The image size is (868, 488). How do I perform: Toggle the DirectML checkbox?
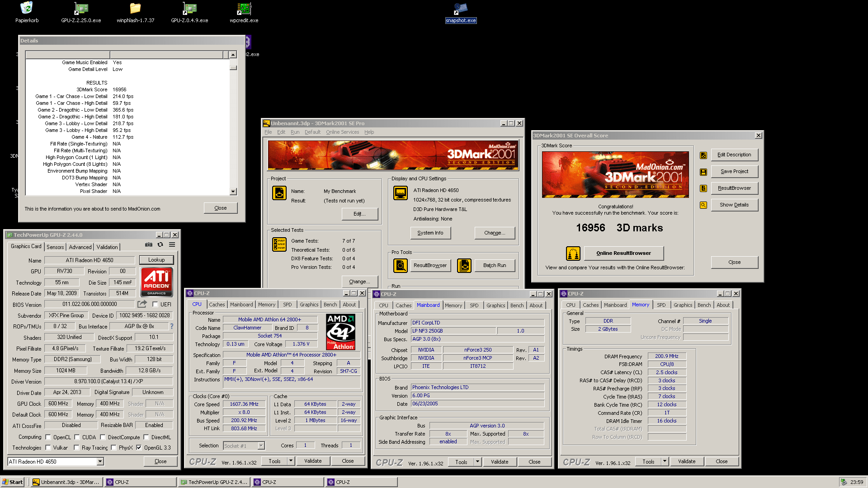click(146, 437)
